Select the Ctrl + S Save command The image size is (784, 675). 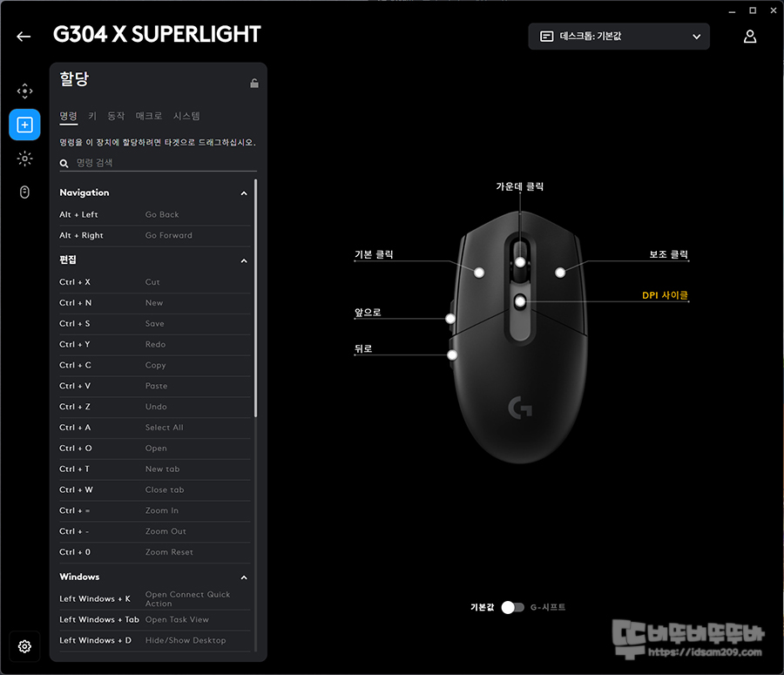[x=154, y=323]
